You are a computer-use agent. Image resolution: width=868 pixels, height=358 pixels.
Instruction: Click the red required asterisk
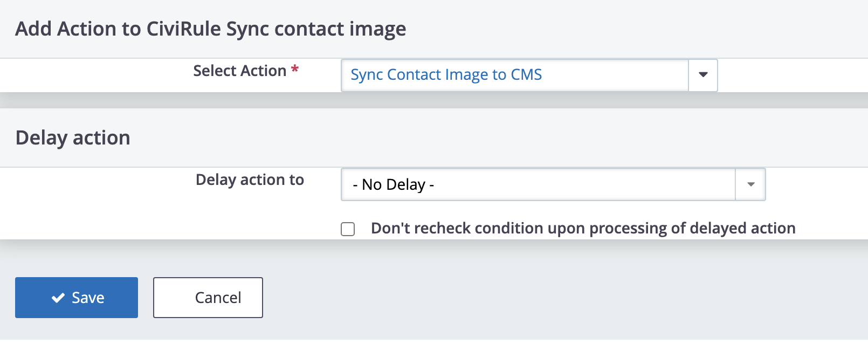295,70
